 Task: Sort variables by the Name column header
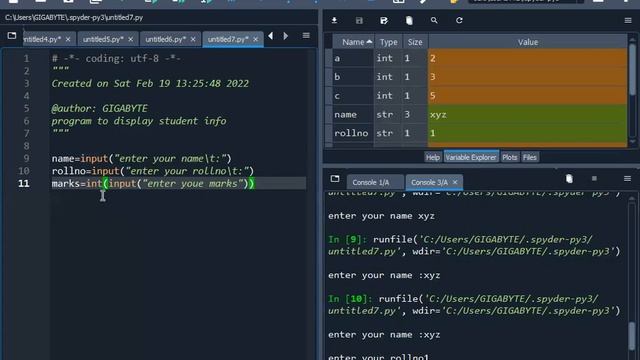[x=353, y=42]
